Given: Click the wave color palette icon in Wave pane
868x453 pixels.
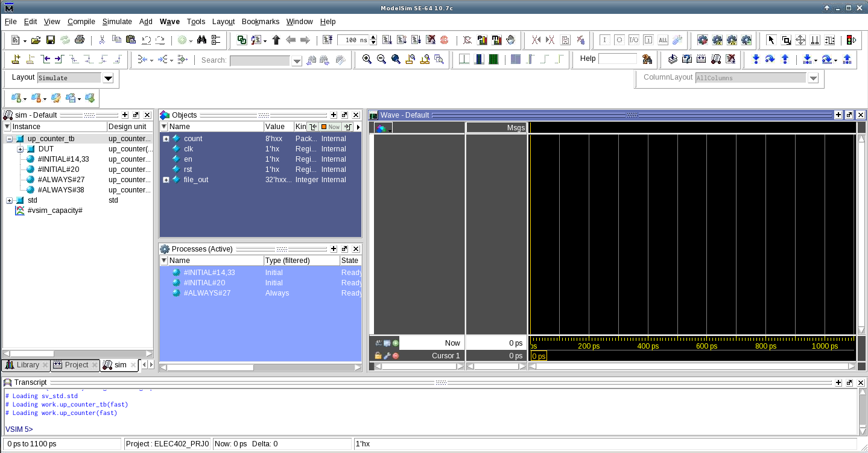Looking at the screenshot, I should click(383, 128).
